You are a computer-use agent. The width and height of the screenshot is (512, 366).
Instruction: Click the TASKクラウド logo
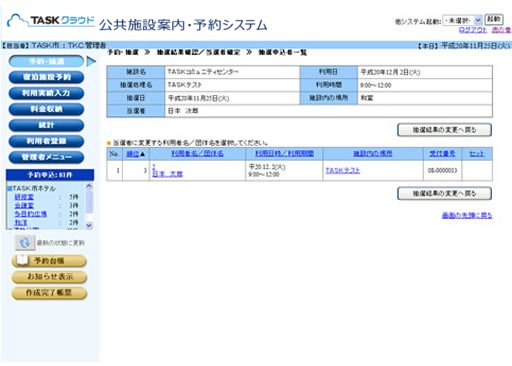click(x=51, y=21)
